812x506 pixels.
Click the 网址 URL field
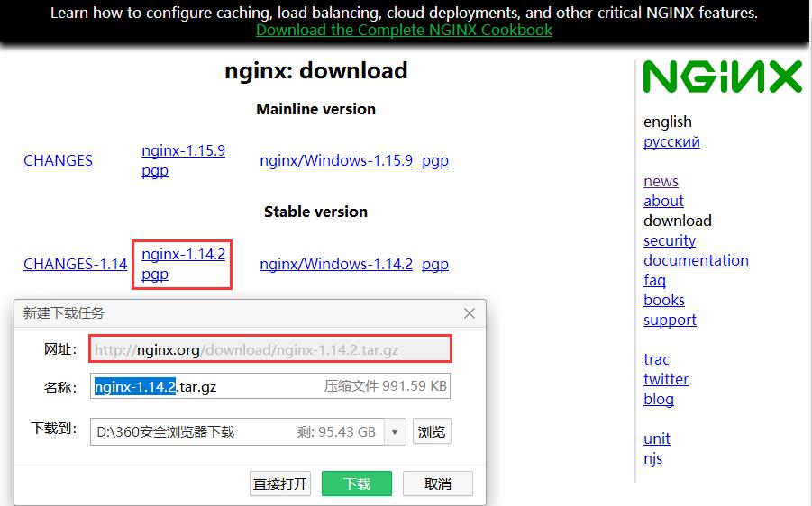click(270, 348)
